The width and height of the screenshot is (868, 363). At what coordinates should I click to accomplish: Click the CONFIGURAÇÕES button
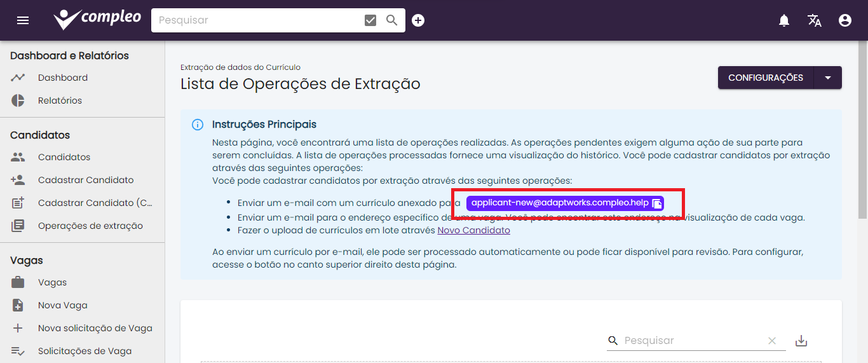click(x=766, y=78)
